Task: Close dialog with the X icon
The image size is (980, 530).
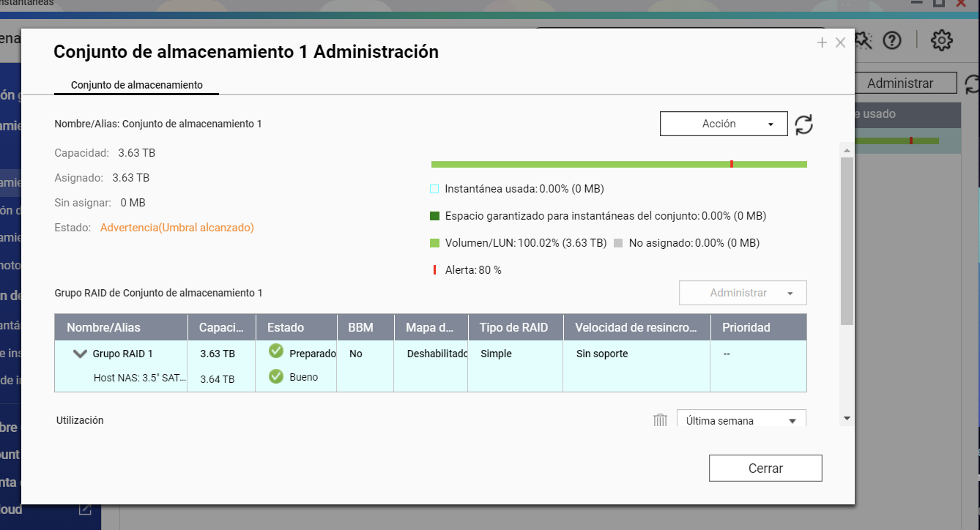Action: 840,43
